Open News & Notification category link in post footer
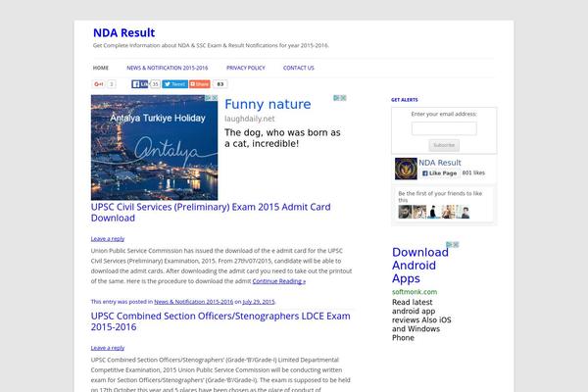 [x=193, y=302]
